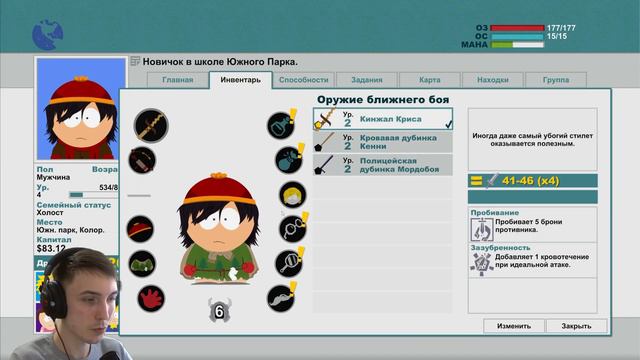Image resolution: width=640 pixels, height=360 pixels.
Task: Select the red hat equipment slot
Action: (140, 229)
